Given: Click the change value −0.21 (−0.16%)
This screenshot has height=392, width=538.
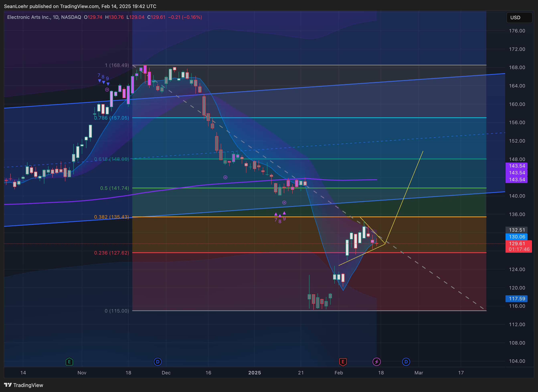Looking at the screenshot, I should click(x=185, y=17).
